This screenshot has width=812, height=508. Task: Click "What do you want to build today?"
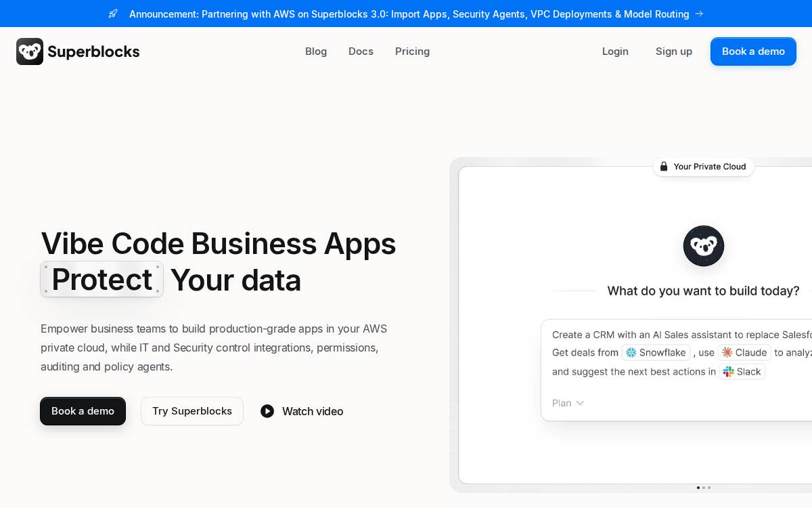click(x=703, y=291)
